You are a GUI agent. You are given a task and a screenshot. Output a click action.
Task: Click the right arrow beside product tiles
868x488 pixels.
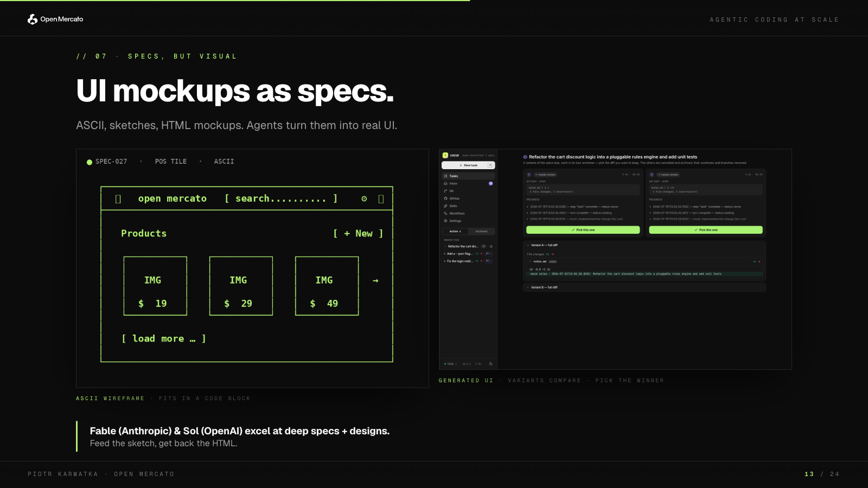point(375,280)
